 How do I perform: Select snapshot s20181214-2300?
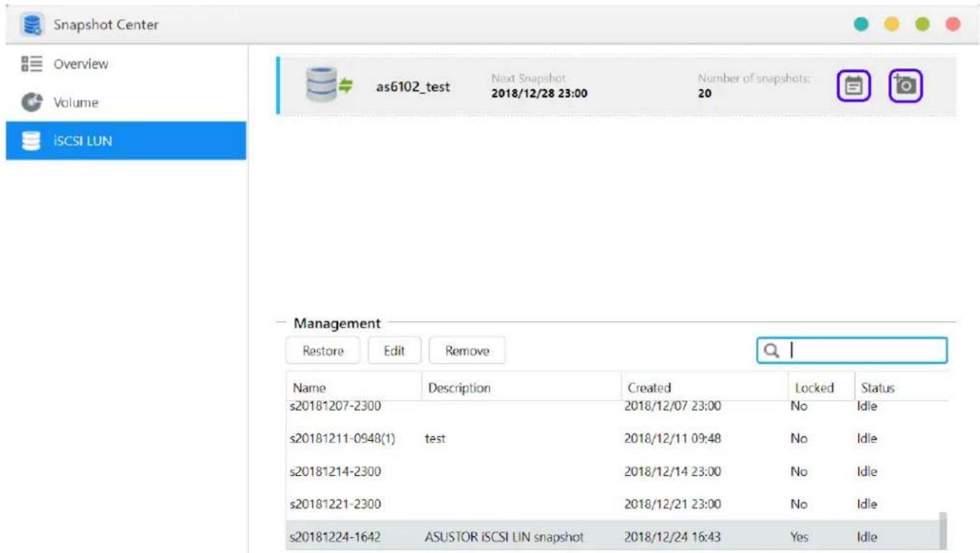[335, 471]
